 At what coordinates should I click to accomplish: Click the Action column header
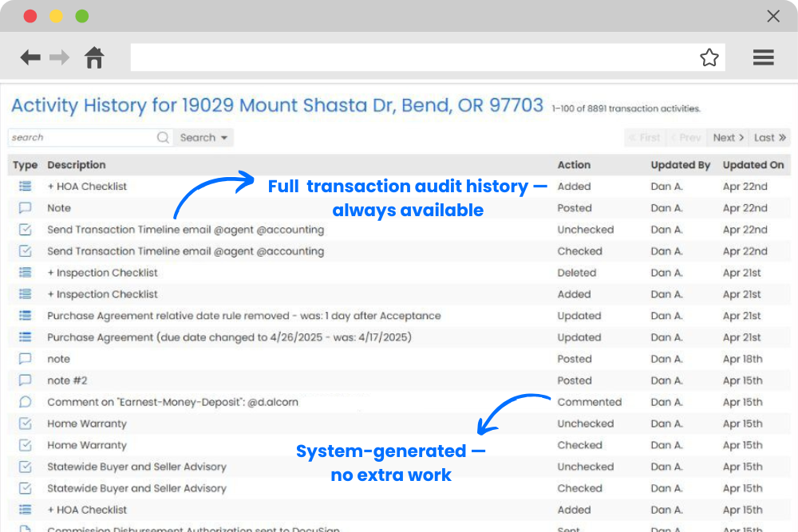pyautogui.click(x=574, y=165)
